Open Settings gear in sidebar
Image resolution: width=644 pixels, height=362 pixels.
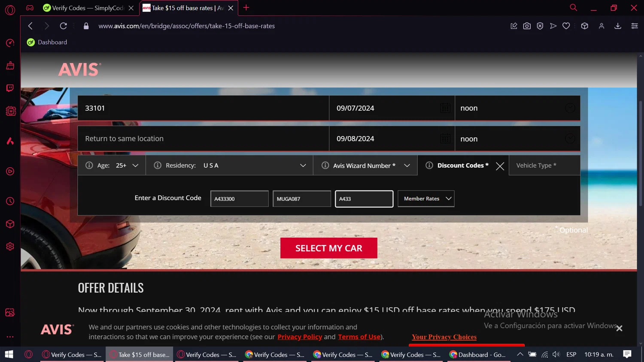click(x=10, y=247)
